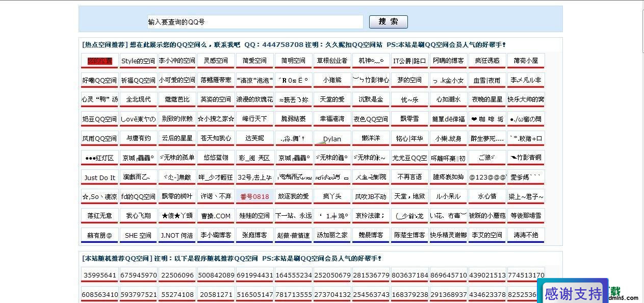Image resolution: width=644 pixels, height=303 pixels.
Task: Open the 落红无意 link
Action: tap(99, 216)
